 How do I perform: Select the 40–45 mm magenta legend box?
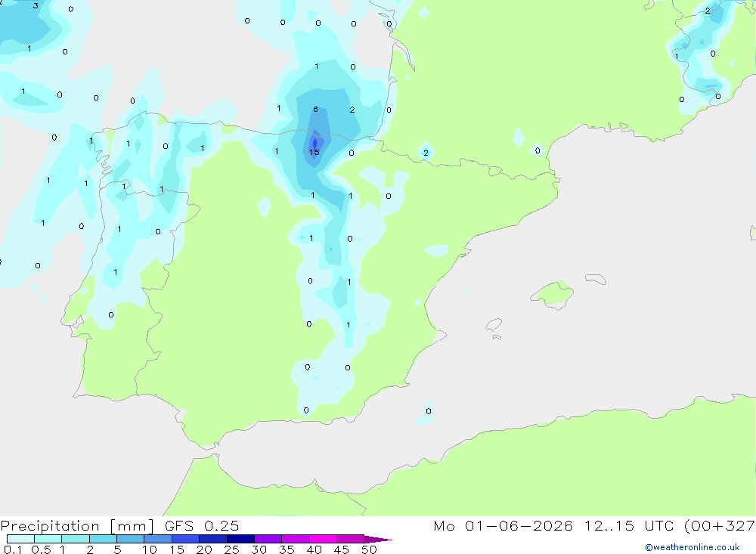pos(323,539)
